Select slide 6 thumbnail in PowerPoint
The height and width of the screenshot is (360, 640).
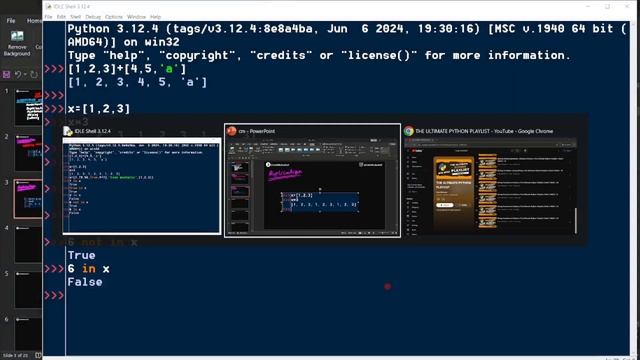(x=29, y=333)
